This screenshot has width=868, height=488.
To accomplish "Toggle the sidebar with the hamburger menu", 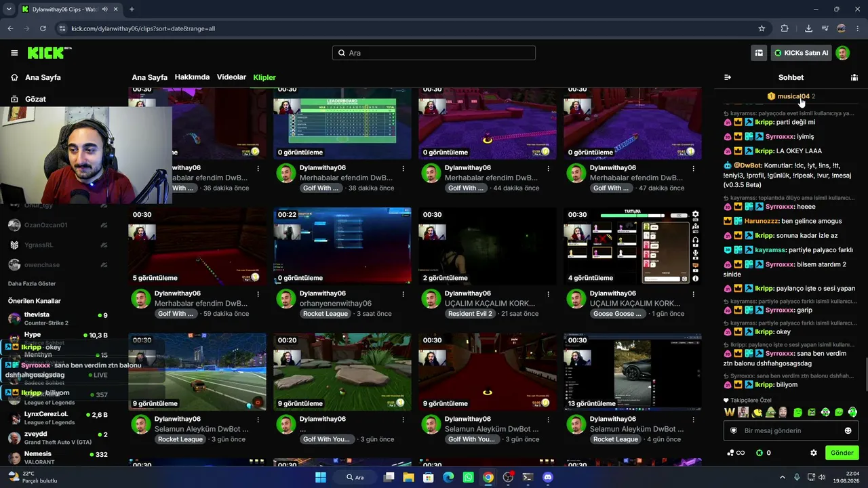I will point(14,53).
